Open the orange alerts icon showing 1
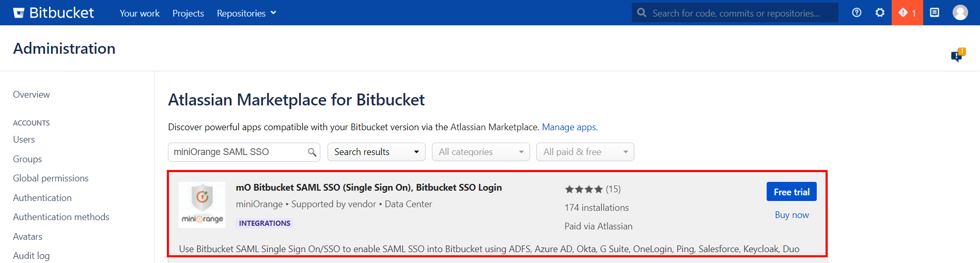Screen dimensions: 980x263 coord(907,12)
